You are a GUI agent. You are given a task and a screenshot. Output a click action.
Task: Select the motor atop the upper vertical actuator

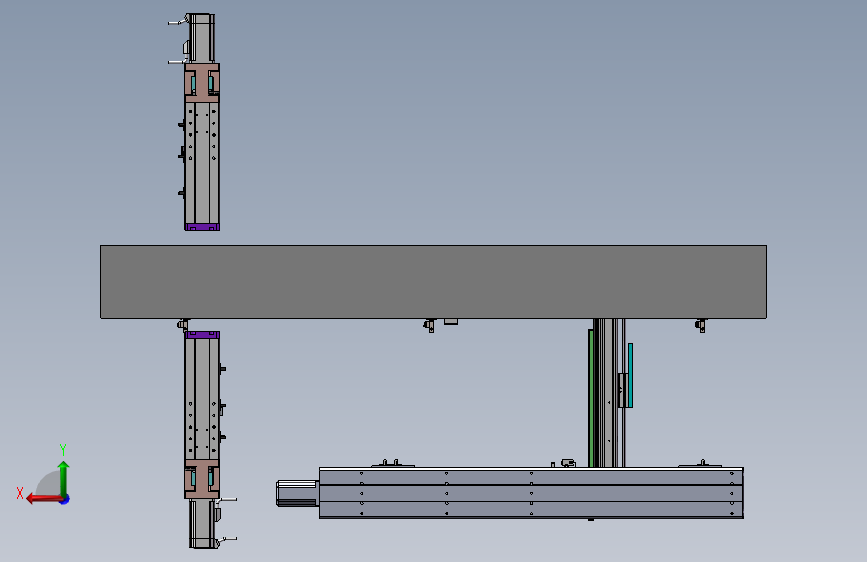[x=201, y=38]
